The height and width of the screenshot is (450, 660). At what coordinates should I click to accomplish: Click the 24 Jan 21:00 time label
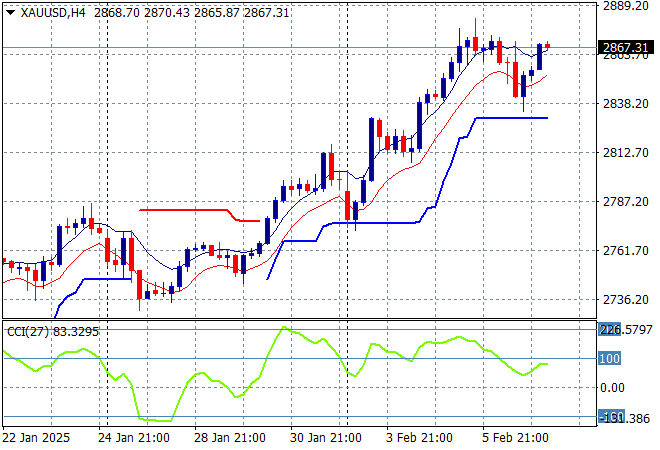pos(134,438)
